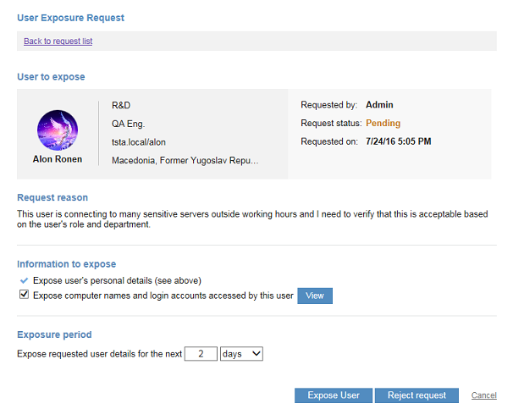This screenshot has height=420, width=513.
Task: Click the request reason paragraph
Action: click(252, 219)
